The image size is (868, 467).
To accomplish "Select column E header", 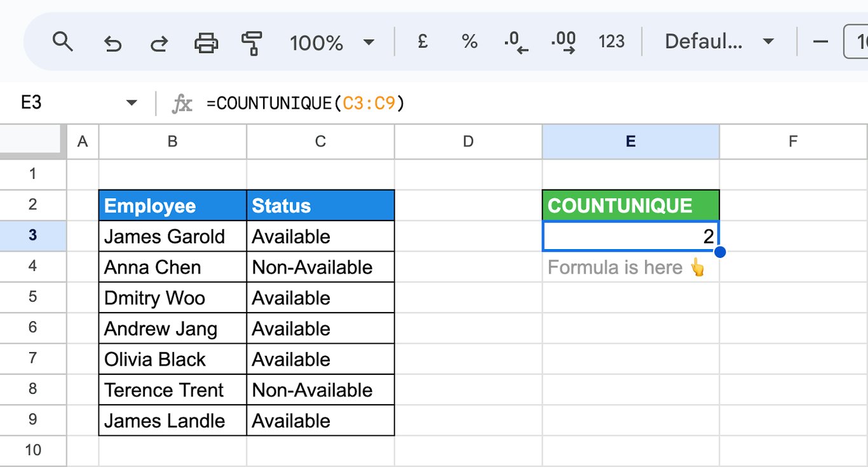I will [x=630, y=142].
